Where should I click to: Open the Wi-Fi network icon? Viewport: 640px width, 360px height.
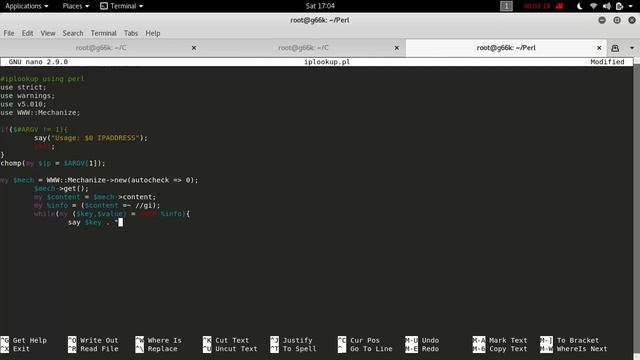[593, 6]
